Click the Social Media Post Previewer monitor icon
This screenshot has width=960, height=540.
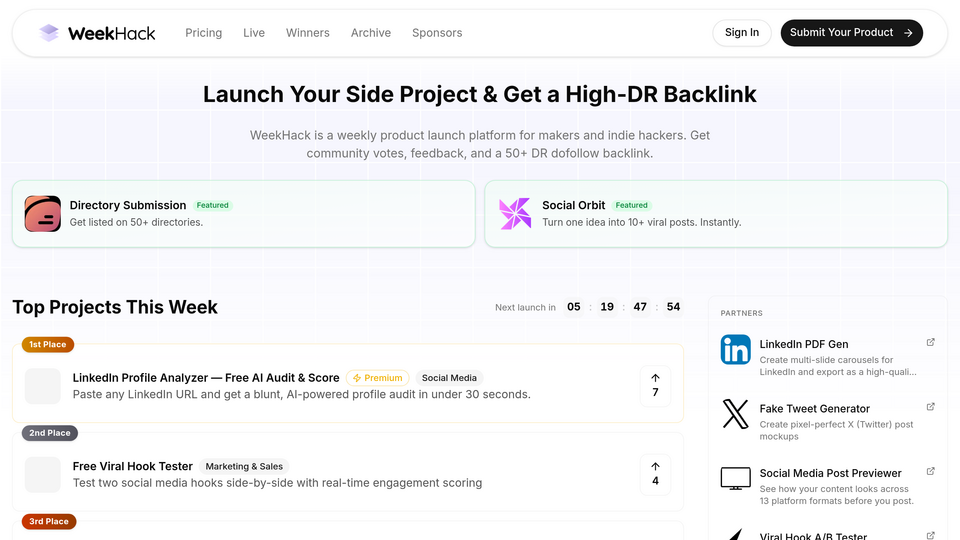(735, 479)
